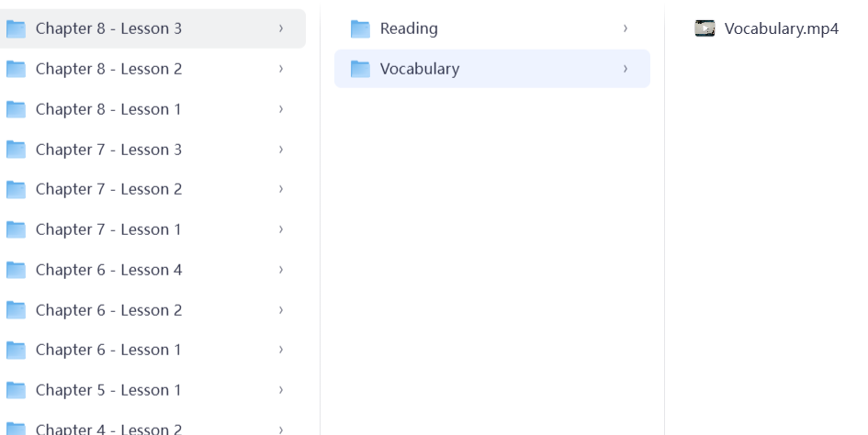Click the Vocabulary folder's chevron arrow
Viewport: 868px width, 435px height.
626,69
